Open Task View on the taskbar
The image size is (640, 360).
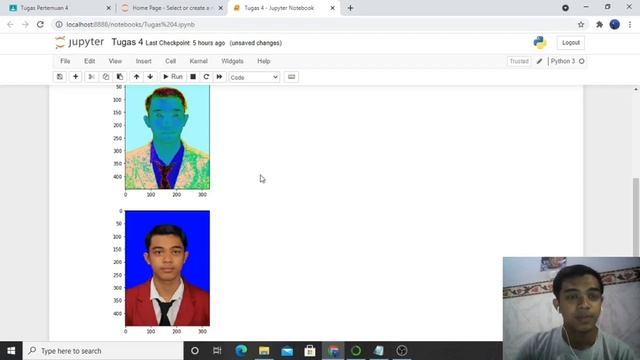pyautogui.click(x=217, y=351)
